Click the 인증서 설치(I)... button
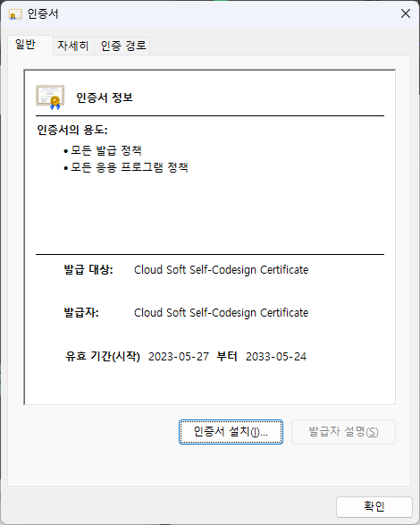This screenshot has width=420, height=525. (231, 432)
